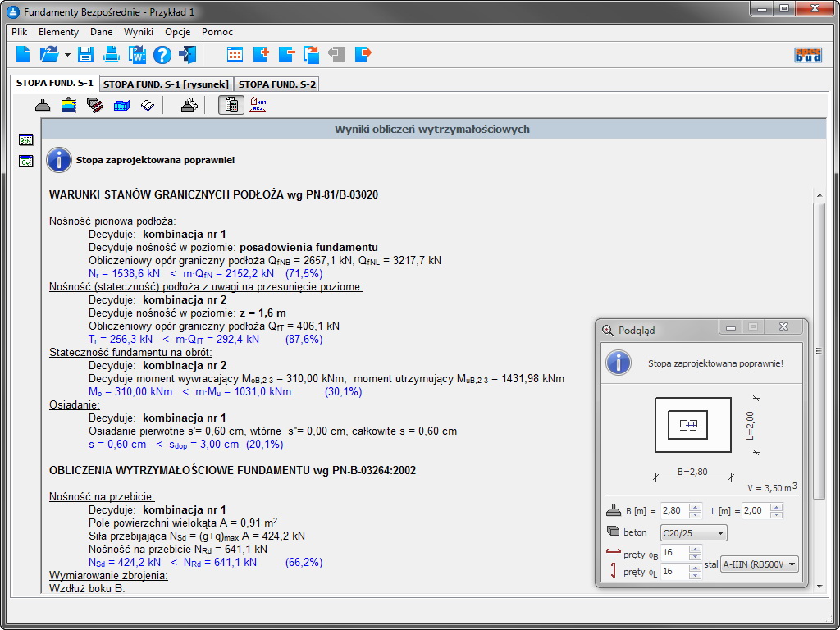Click the remove element minus icon

tap(286, 55)
